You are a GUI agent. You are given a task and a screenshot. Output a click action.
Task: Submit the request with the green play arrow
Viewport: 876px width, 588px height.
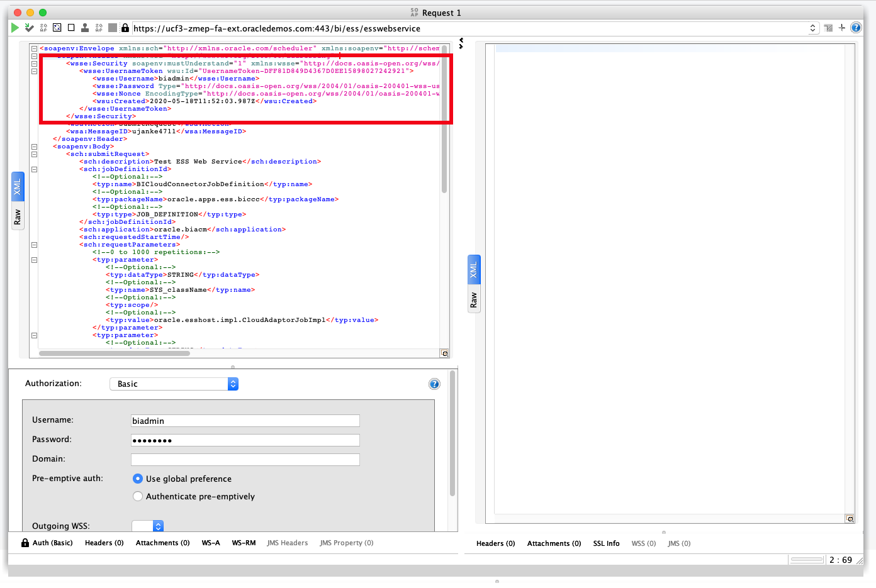pos(14,28)
